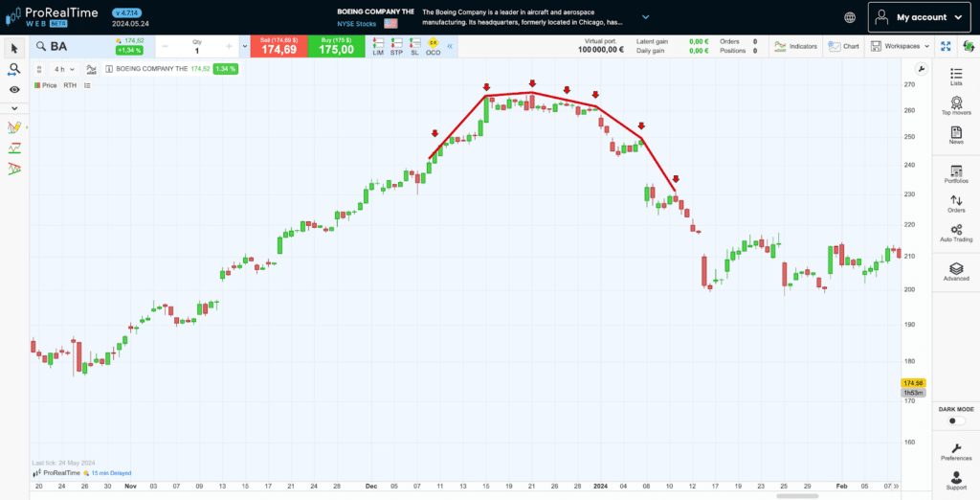
Task: Open the Lists panel
Action: click(x=956, y=77)
